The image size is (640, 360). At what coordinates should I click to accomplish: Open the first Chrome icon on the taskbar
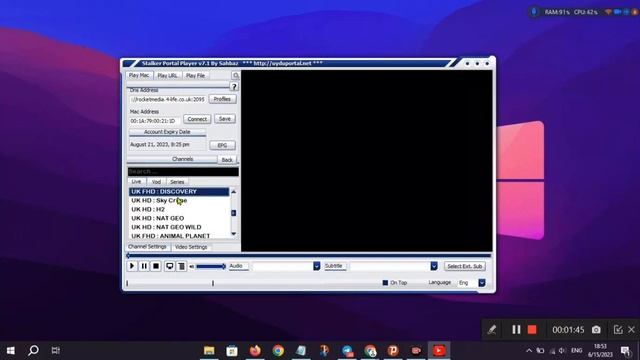(x=278, y=351)
